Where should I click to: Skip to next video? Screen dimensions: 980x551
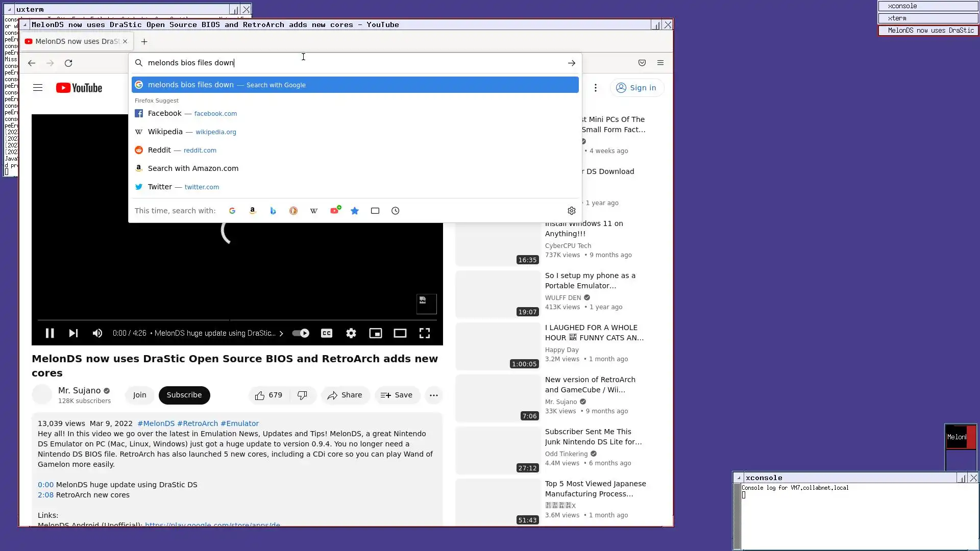tap(73, 333)
